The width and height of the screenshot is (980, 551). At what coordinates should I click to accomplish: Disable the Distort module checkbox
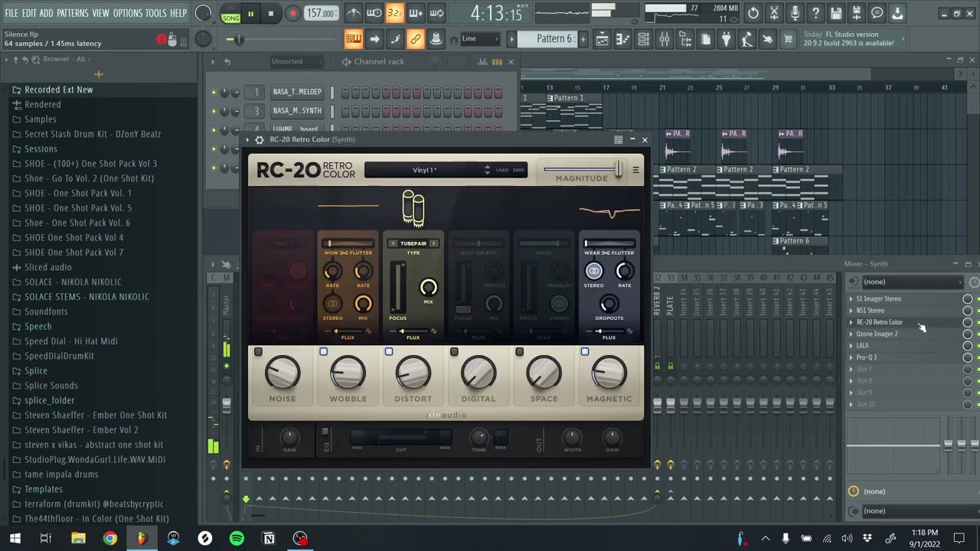[x=389, y=352]
